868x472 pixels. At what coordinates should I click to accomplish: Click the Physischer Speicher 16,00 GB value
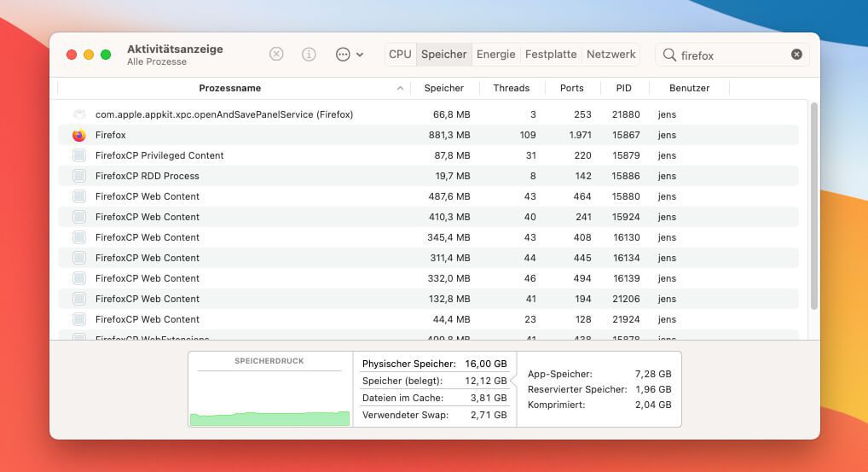coord(486,364)
